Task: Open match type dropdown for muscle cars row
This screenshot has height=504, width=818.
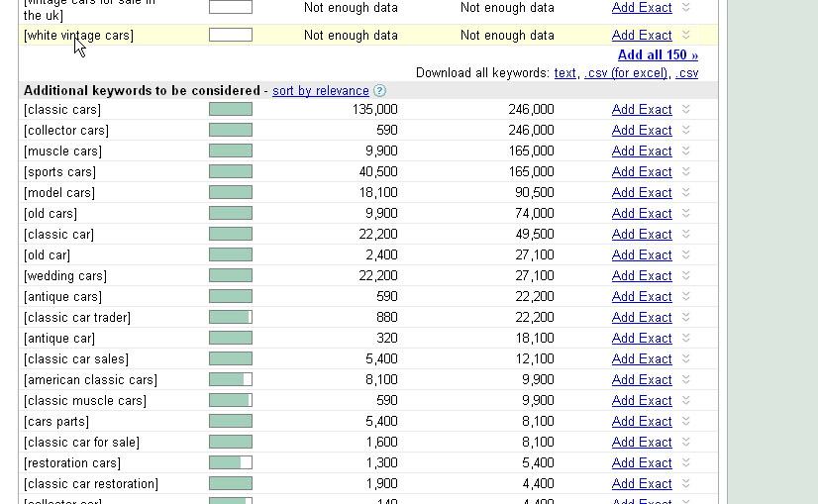Action: coord(685,151)
